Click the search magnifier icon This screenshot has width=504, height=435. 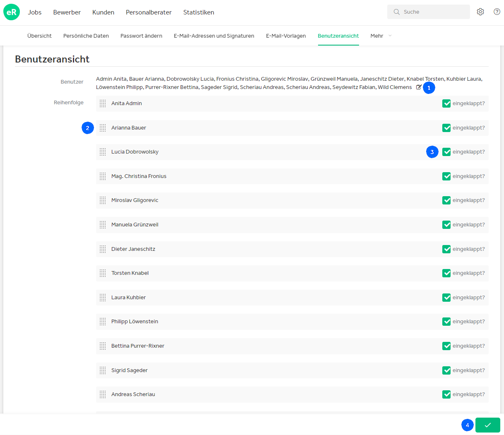coord(397,12)
